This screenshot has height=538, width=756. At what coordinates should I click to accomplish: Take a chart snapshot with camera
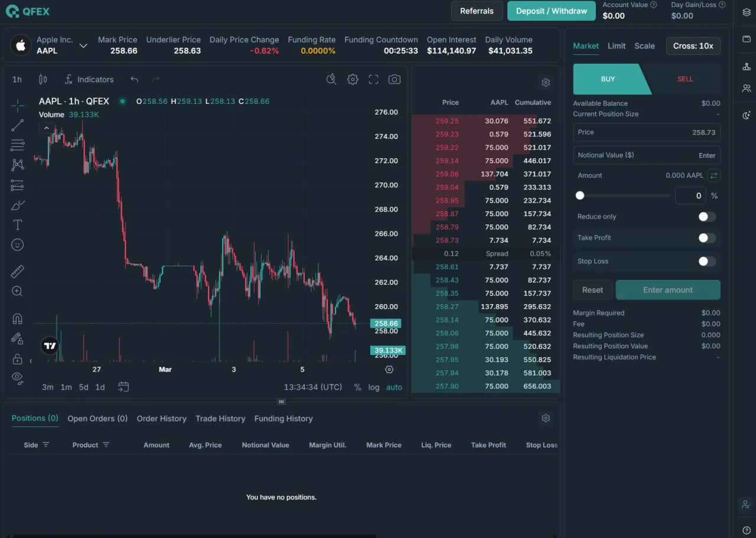[395, 79]
